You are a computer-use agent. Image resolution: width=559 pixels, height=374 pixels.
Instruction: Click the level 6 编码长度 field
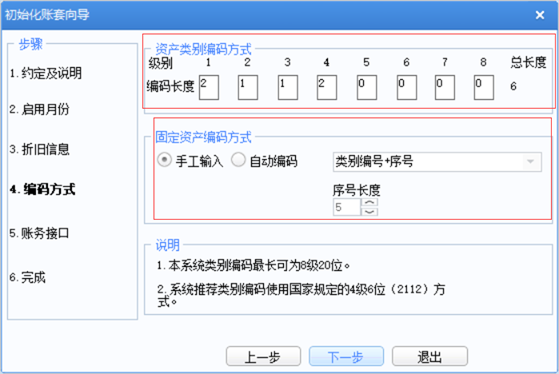pos(406,87)
